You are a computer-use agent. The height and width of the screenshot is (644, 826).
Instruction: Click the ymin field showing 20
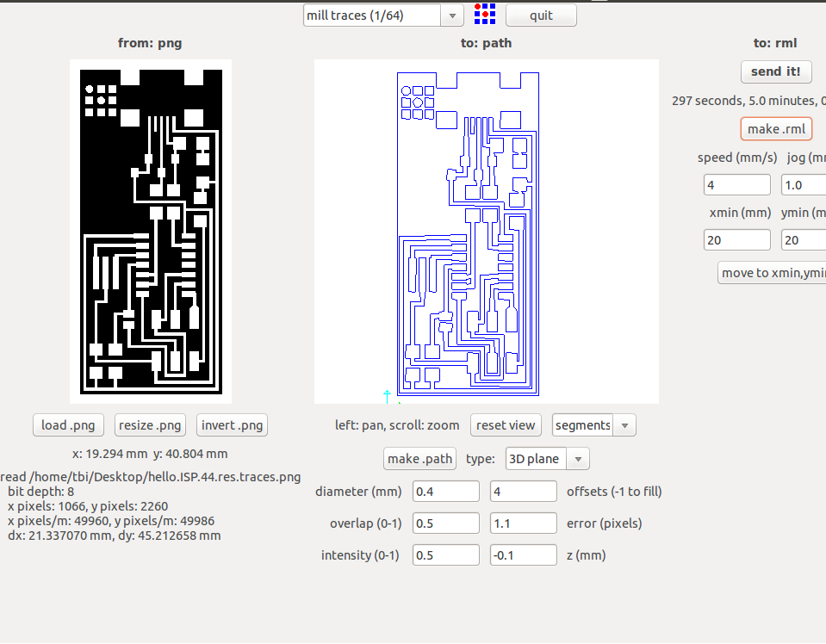tap(804, 240)
